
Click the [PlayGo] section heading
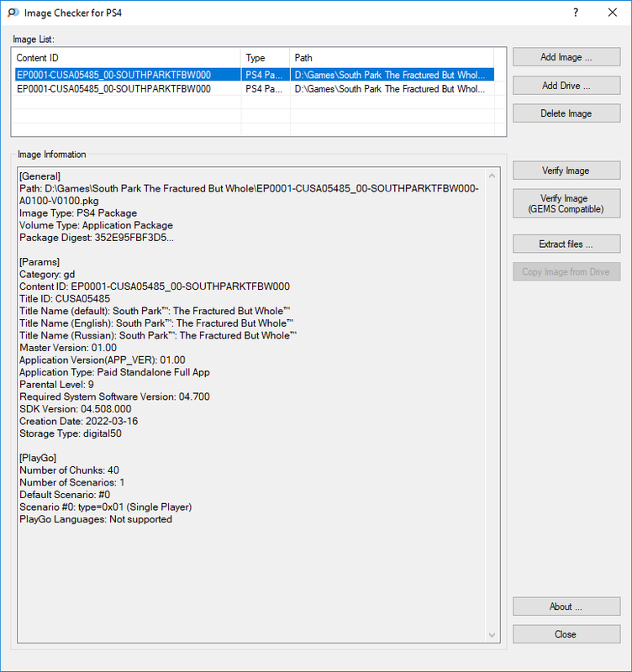click(x=38, y=458)
